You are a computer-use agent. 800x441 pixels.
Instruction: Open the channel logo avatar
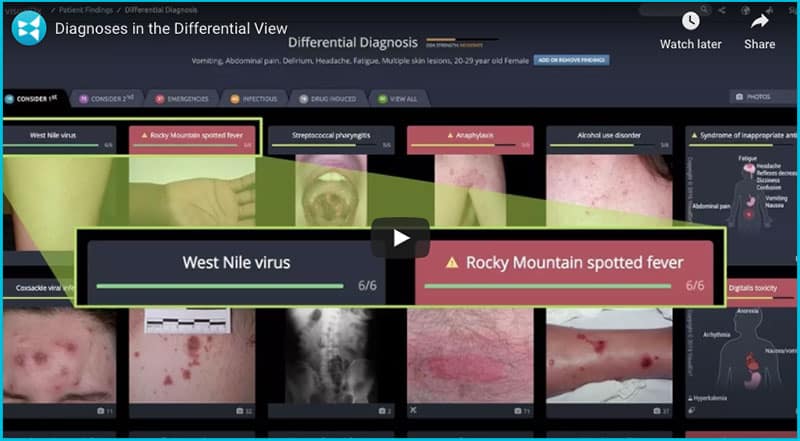[28, 27]
